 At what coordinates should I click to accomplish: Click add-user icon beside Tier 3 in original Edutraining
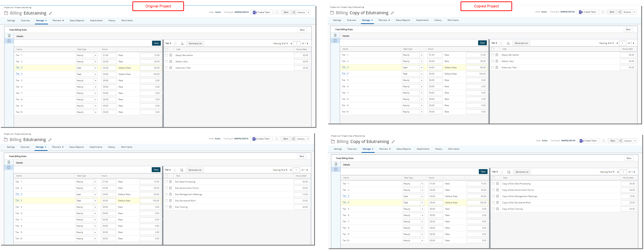pyautogui.click(x=182, y=44)
